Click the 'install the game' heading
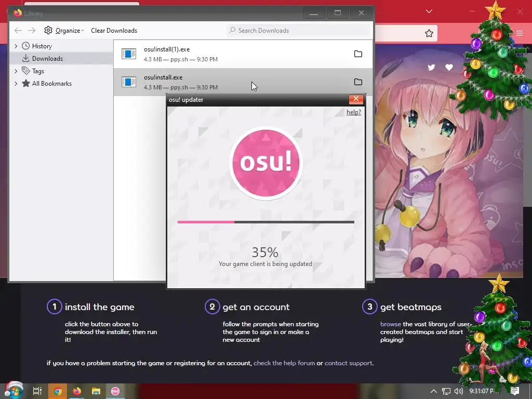Viewport: 532px width, 399px height. tap(99, 307)
